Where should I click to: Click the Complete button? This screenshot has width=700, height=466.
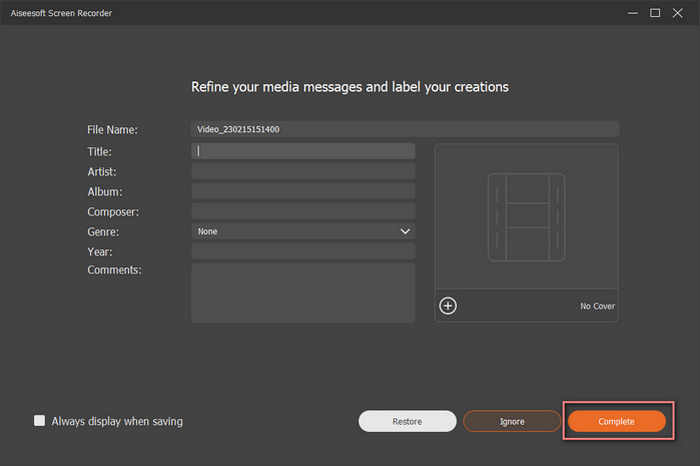(x=617, y=421)
